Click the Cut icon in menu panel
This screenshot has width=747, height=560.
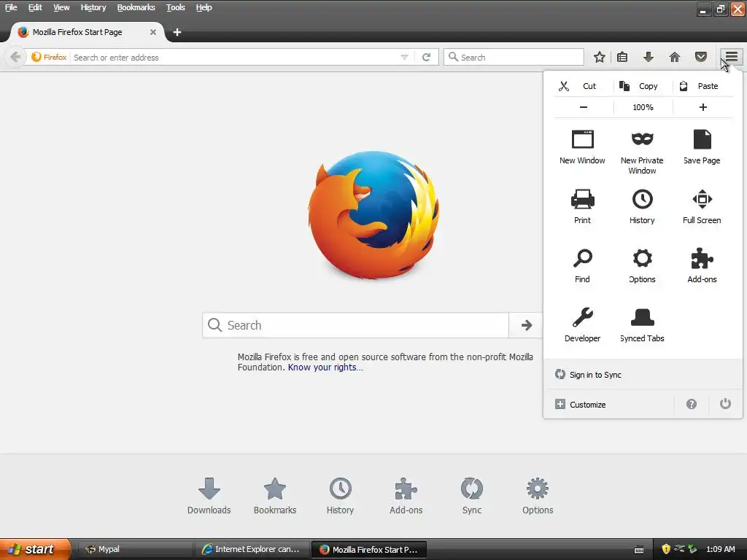tap(564, 86)
